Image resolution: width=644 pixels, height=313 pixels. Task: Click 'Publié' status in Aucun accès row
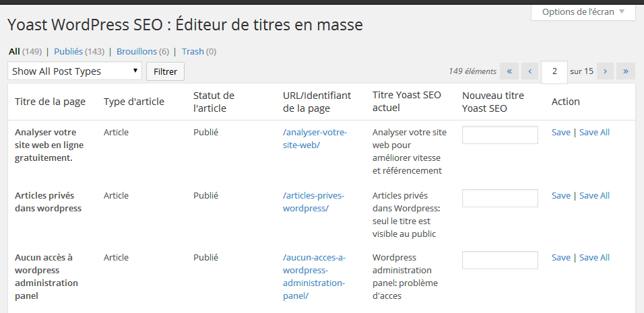[205, 257]
